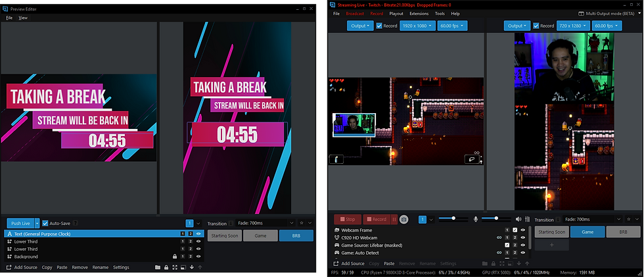Click the folder group icon in Preview Editor
Viewport: 644px width, 277px height.
(x=158, y=267)
